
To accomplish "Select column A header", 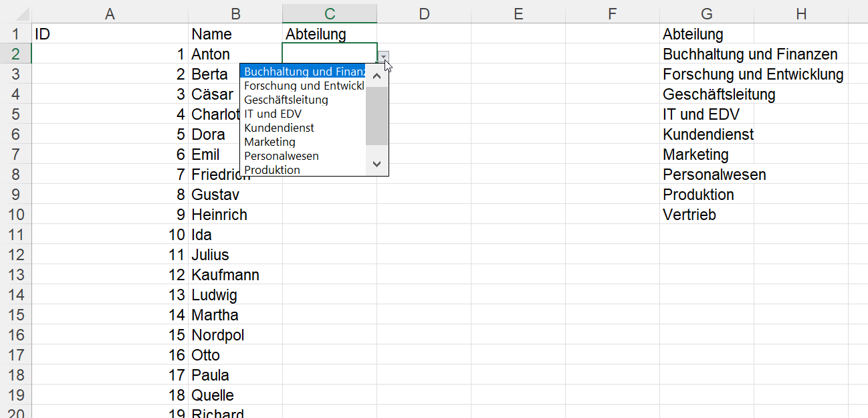I will point(110,13).
